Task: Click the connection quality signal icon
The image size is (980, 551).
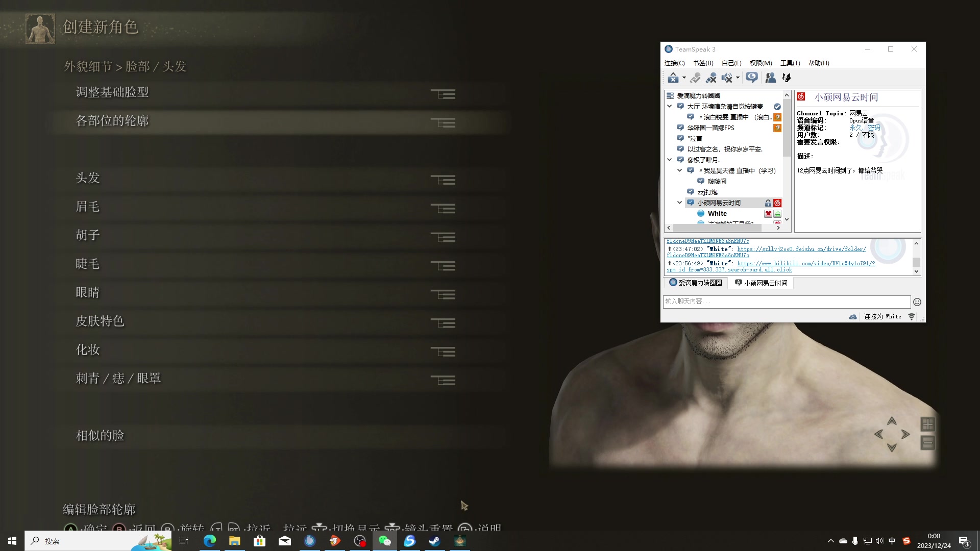Action: 911,317
